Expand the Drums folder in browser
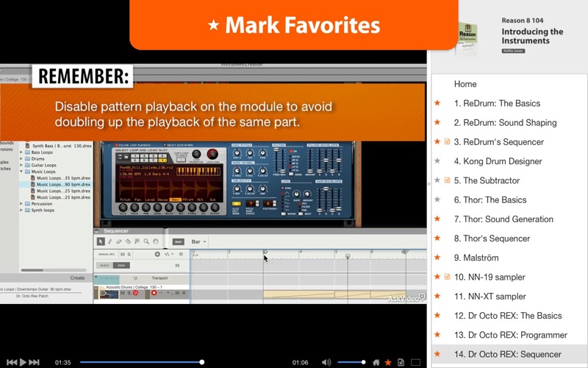 click(x=21, y=158)
